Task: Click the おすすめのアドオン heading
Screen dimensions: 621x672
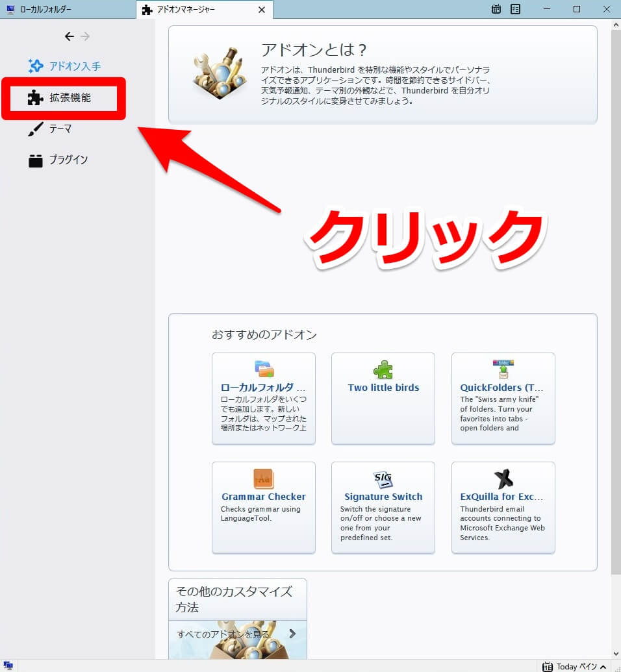Action: [x=264, y=335]
